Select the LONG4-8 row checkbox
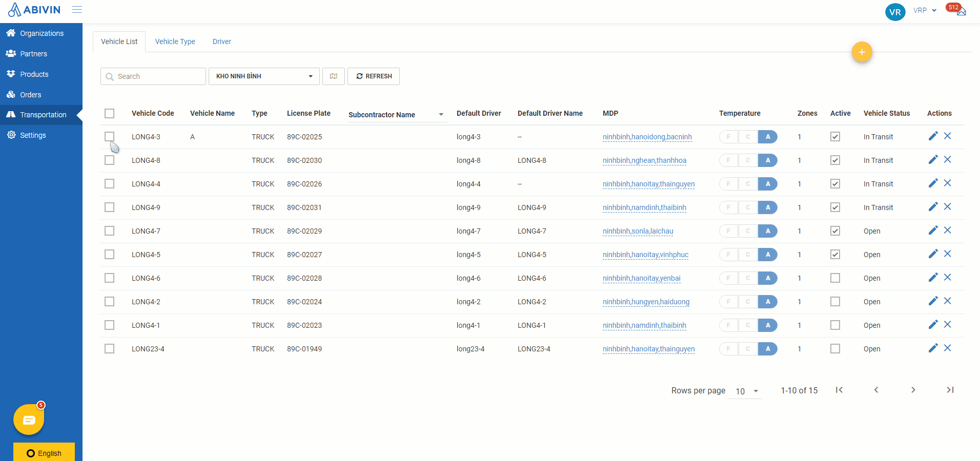 109,160
